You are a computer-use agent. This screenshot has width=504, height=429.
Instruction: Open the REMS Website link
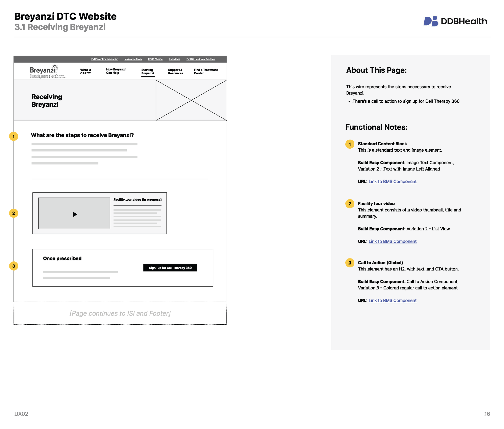[x=155, y=59]
